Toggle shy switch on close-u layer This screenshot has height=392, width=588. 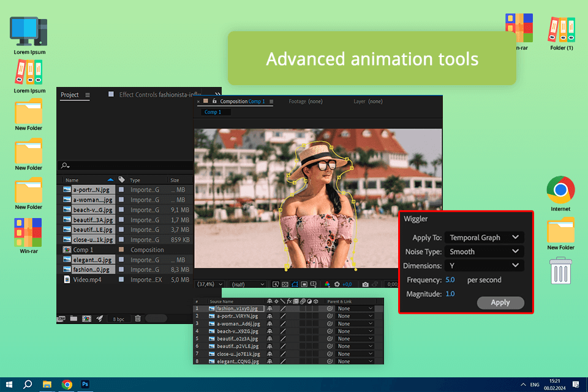coord(269,354)
